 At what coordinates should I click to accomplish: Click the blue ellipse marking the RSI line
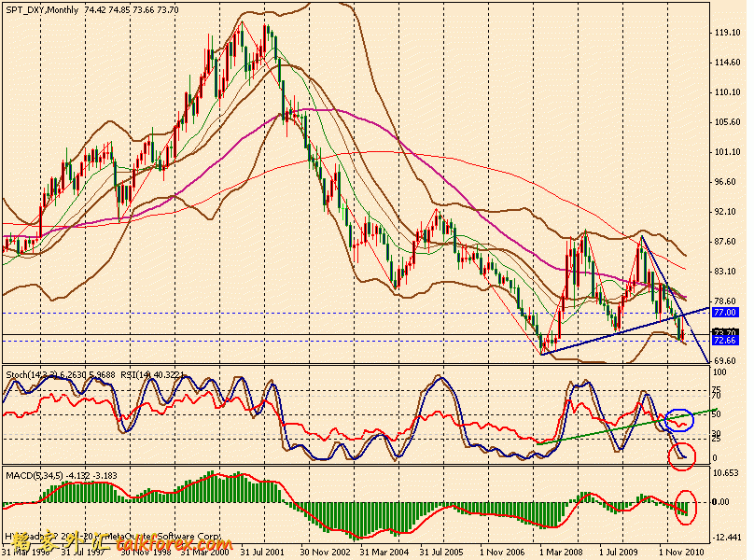679,420
